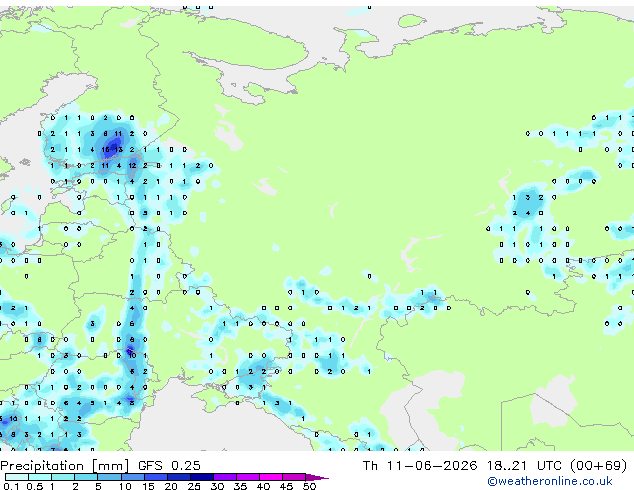Choose the 20–25 mm dark blue swatch
634x490 pixels.
pyautogui.click(x=178, y=477)
